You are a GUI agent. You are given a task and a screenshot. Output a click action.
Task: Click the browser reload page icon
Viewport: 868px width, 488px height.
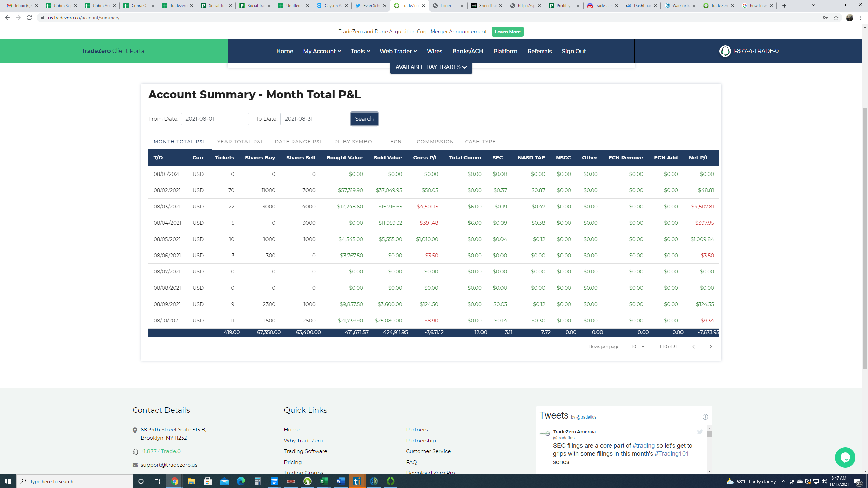[29, 18]
